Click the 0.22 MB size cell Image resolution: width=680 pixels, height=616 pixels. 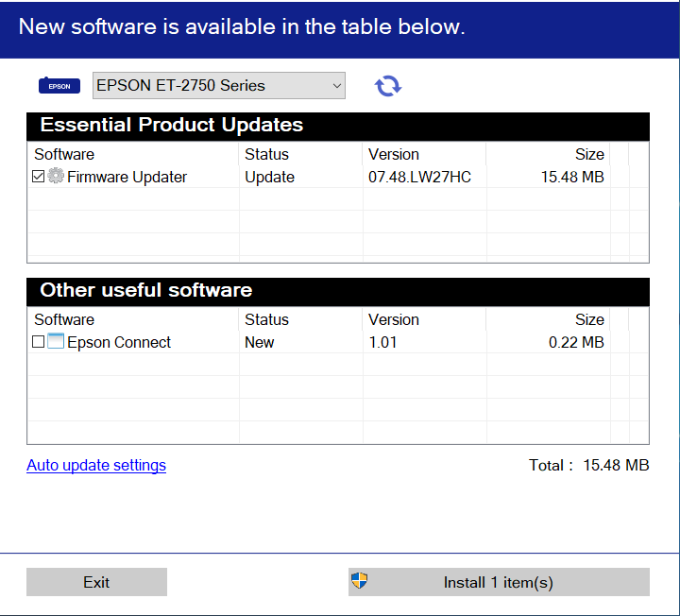click(576, 342)
